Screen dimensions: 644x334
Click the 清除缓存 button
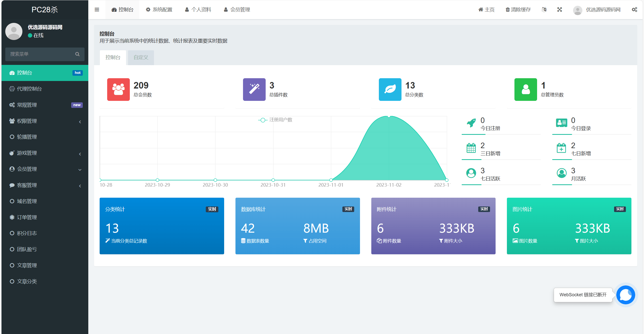pos(518,10)
